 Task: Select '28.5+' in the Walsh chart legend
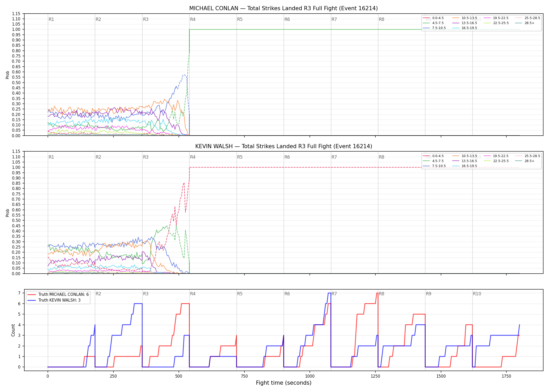click(529, 161)
